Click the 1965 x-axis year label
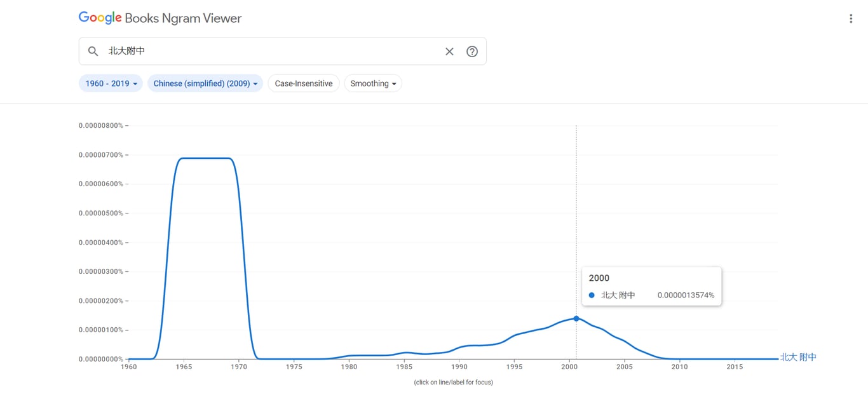The height and width of the screenshot is (399, 868). coord(184,367)
